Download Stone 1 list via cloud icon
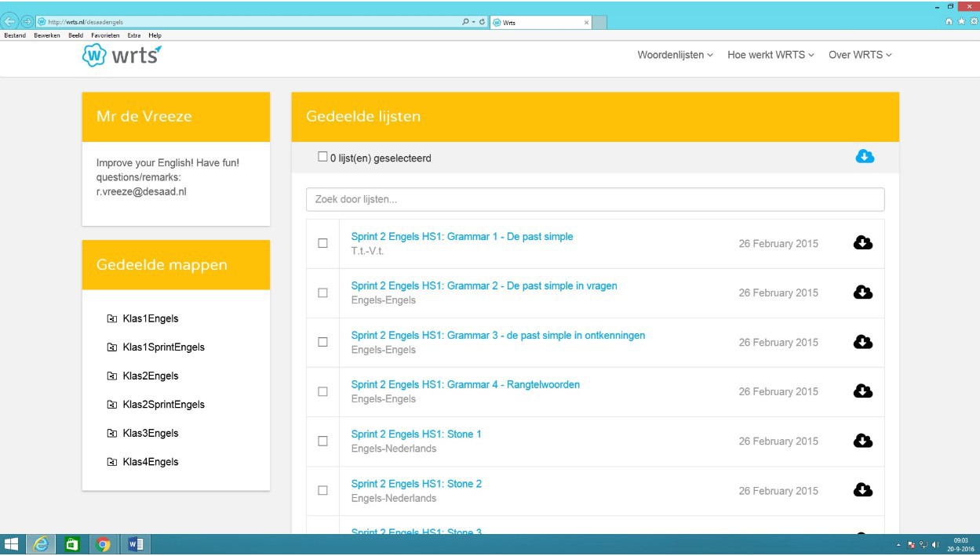980x556 pixels. point(862,441)
